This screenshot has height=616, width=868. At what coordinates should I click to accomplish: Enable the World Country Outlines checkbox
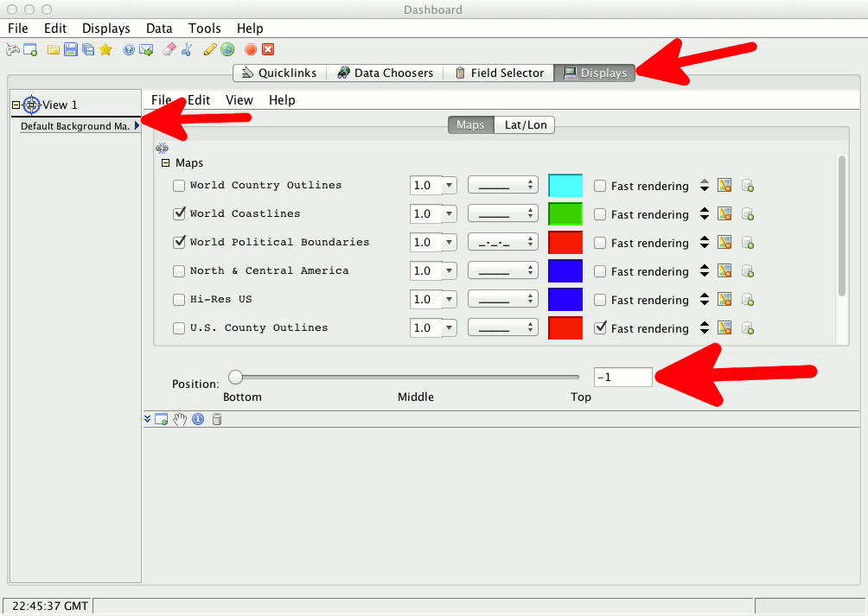tap(179, 185)
